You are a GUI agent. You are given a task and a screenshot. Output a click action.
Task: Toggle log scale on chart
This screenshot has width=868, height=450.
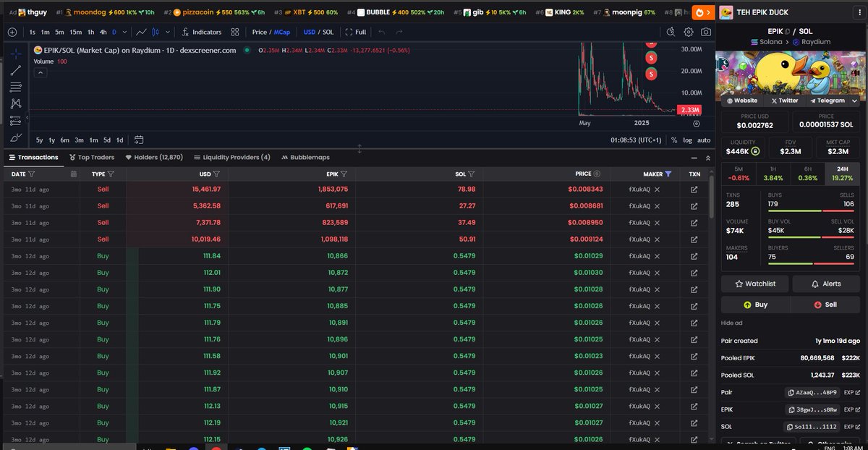click(687, 140)
